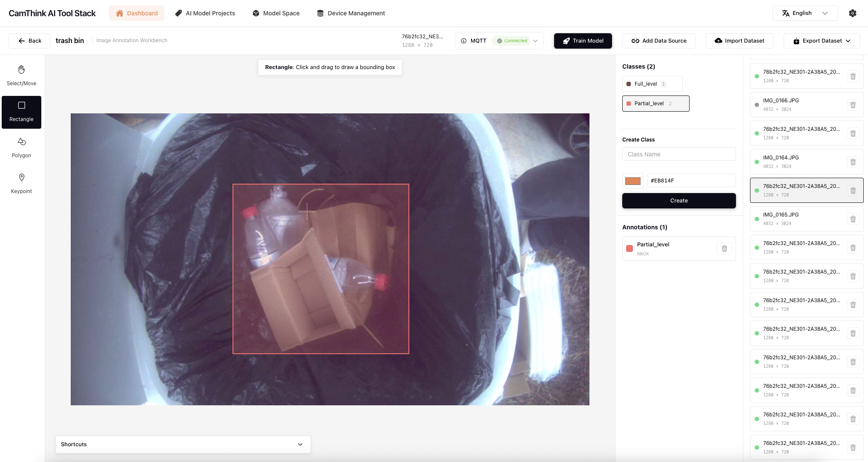Open the AI Model Projects tab
This screenshot has height=462, width=868.
point(205,13)
